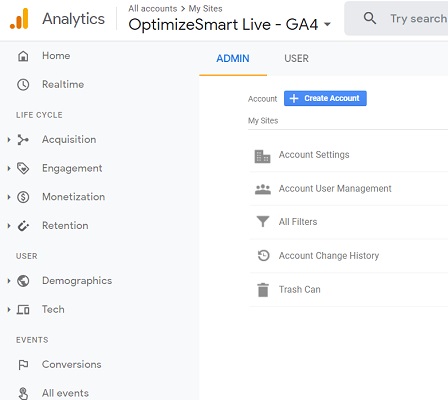Switch to the ADMIN tab

click(233, 59)
